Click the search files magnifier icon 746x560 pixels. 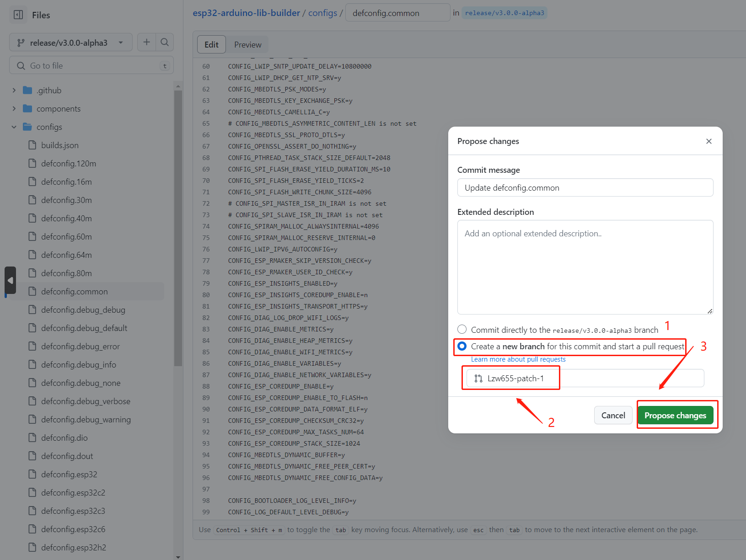coord(165,42)
